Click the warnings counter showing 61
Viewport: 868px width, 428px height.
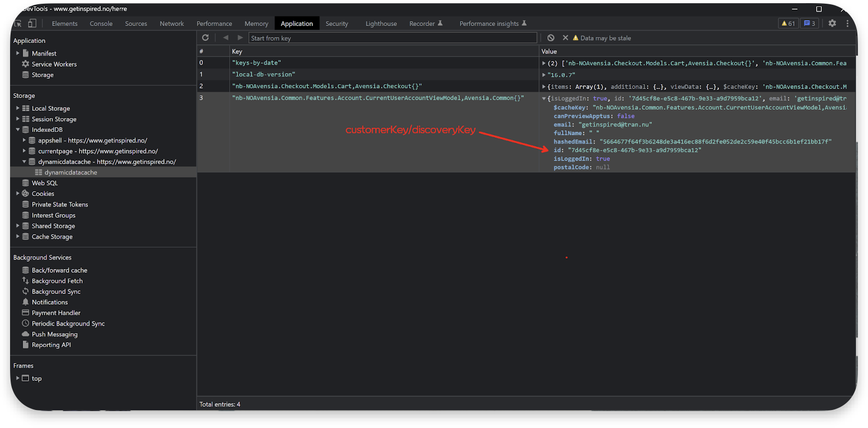click(788, 23)
